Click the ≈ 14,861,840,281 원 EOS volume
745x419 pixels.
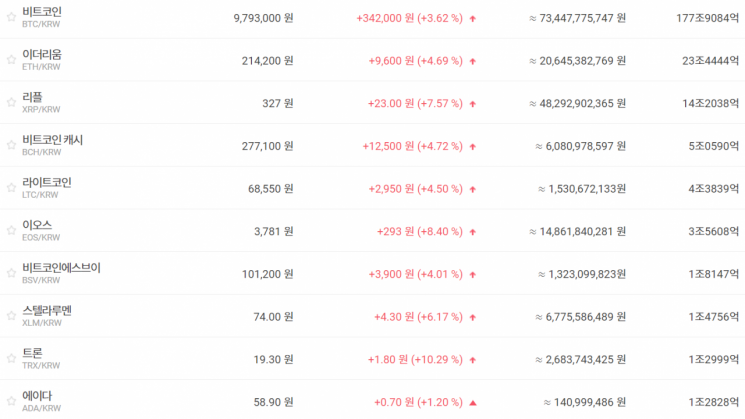577,231
